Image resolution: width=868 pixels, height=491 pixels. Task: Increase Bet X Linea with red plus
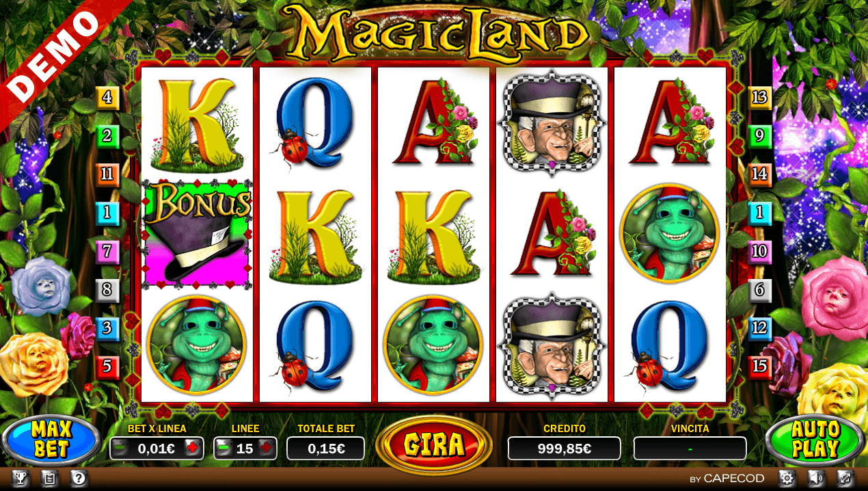click(x=193, y=449)
